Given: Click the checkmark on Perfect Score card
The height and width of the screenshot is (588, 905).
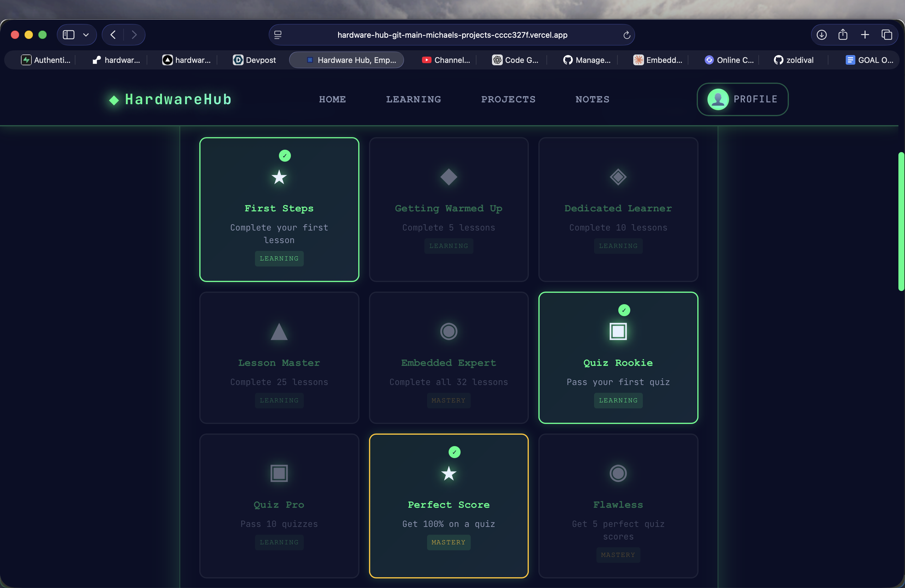Looking at the screenshot, I should pyautogui.click(x=454, y=452).
